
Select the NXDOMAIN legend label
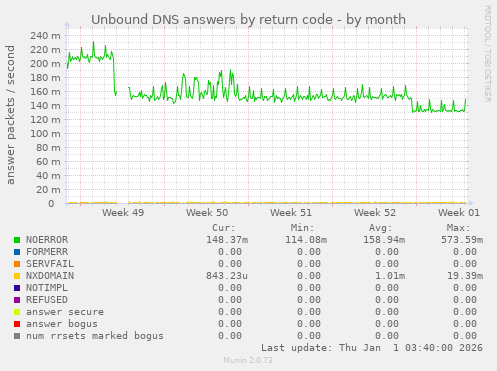pyautogui.click(x=50, y=276)
